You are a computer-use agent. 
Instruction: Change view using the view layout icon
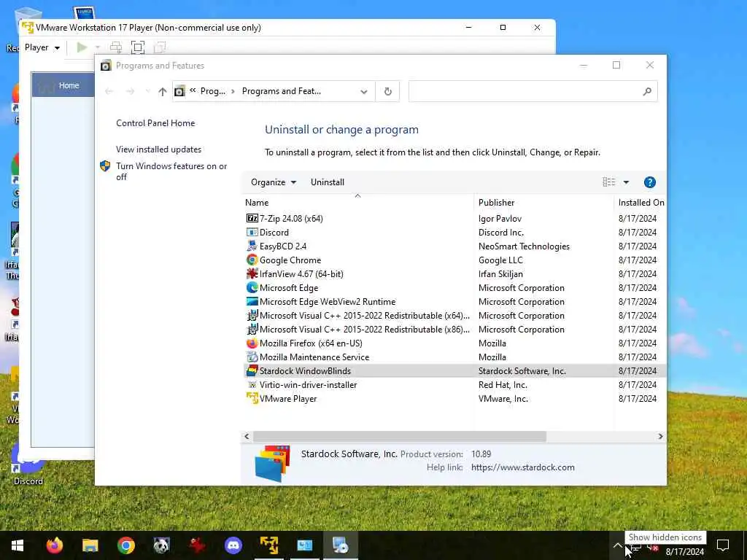[x=609, y=182]
